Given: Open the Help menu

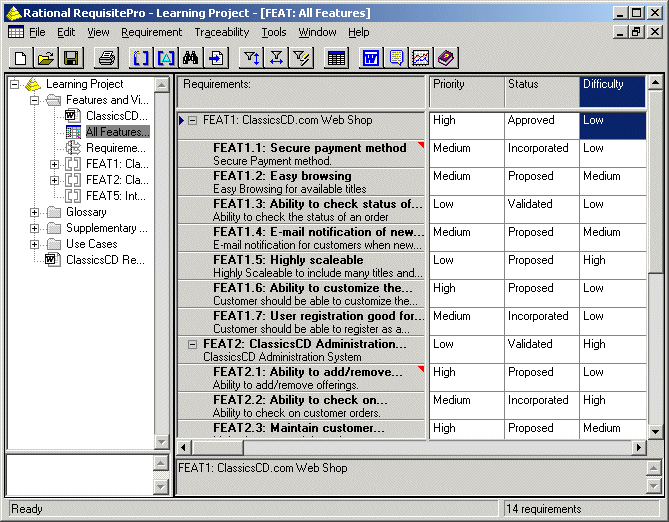Looking at the screenshot, I should [359, 32].
